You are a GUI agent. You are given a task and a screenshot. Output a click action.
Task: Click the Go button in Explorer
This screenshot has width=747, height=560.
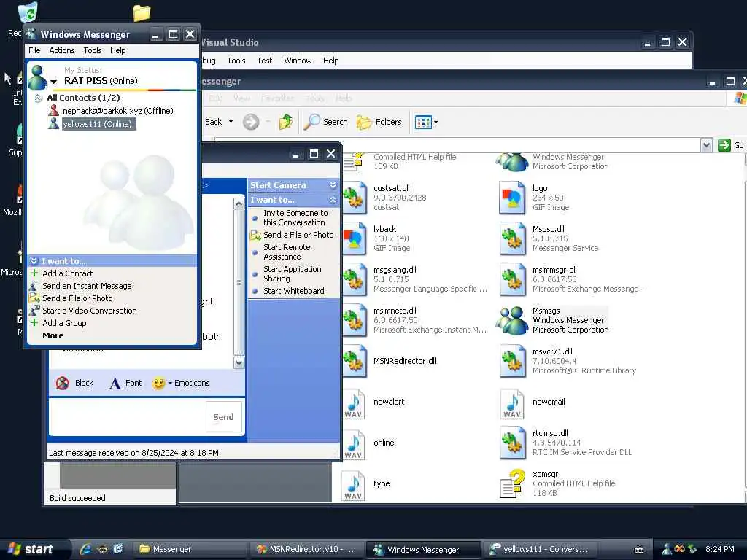(x=731, y=145)
